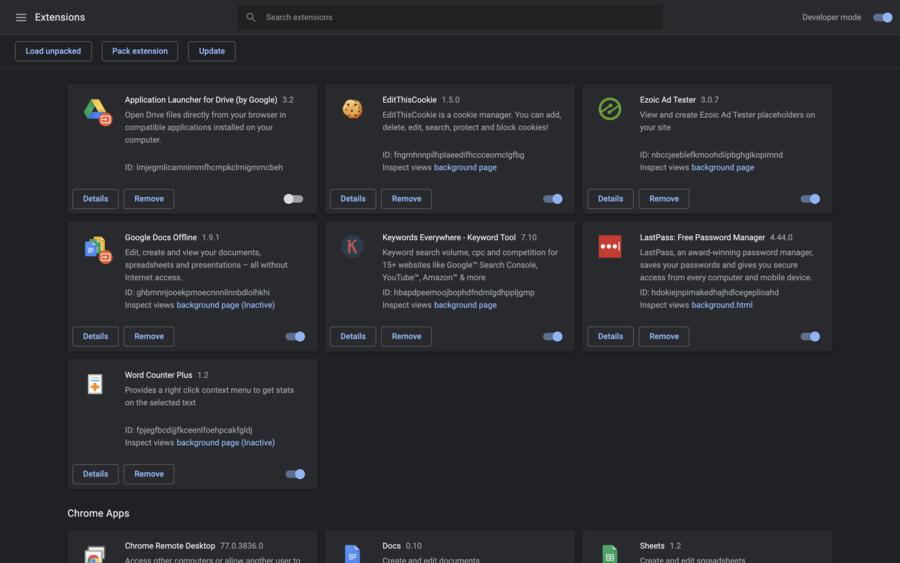Click the LastPass: Free Password Manager title

tap(702, 238)
